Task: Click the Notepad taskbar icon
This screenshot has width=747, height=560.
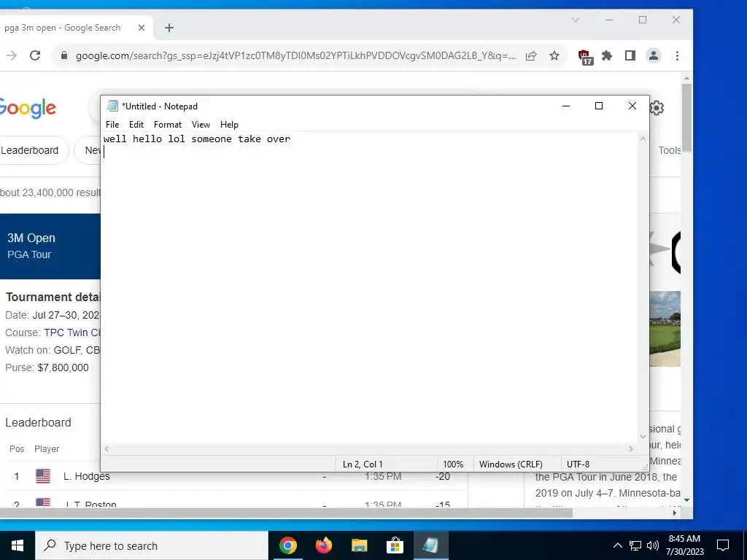Action: pyautogui.click(x=430, y=545)
